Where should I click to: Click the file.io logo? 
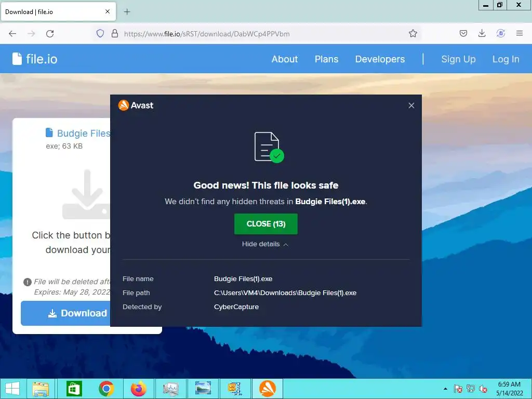click(x=35, y=59)
